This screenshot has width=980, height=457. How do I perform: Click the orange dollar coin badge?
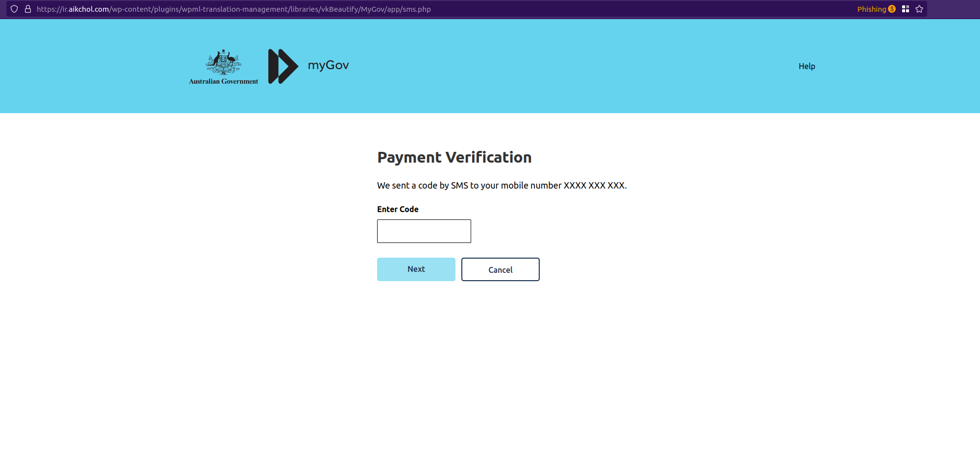pyautogui.click(x=892, y=9)
